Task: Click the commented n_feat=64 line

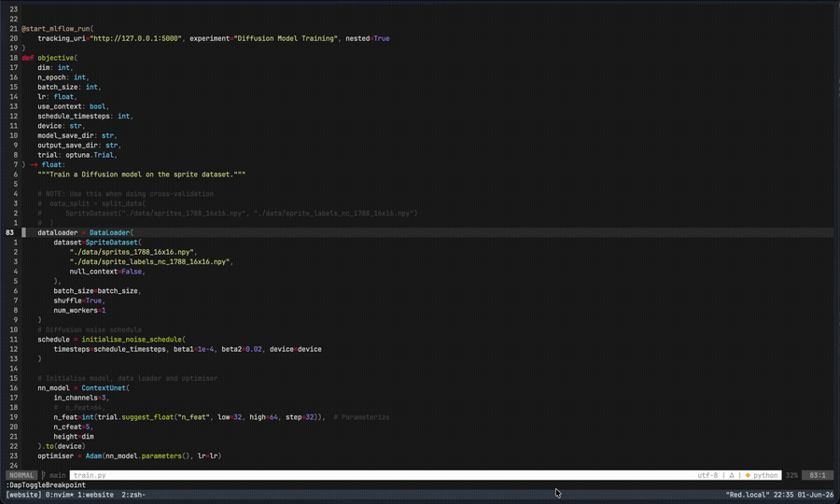Action: (79, 408)
